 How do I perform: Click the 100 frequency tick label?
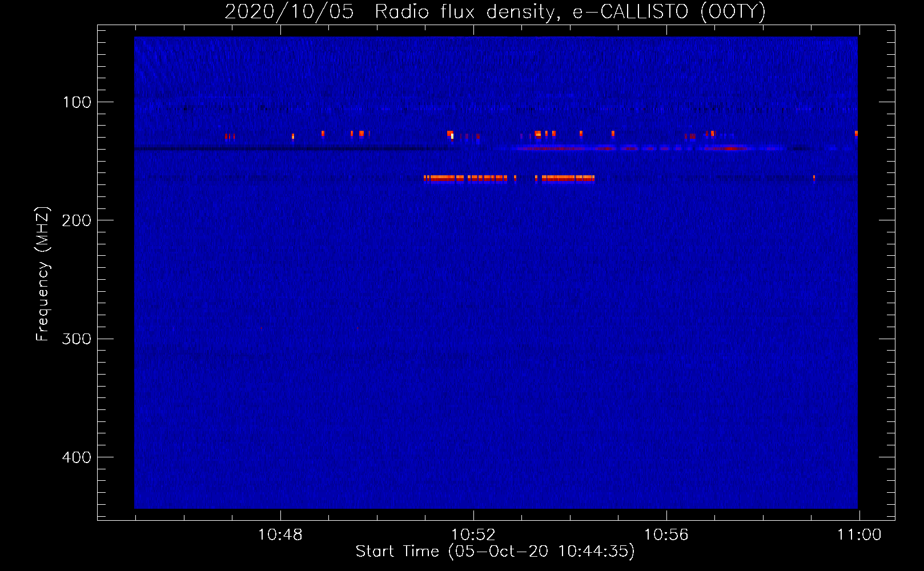tap(77, 102)
